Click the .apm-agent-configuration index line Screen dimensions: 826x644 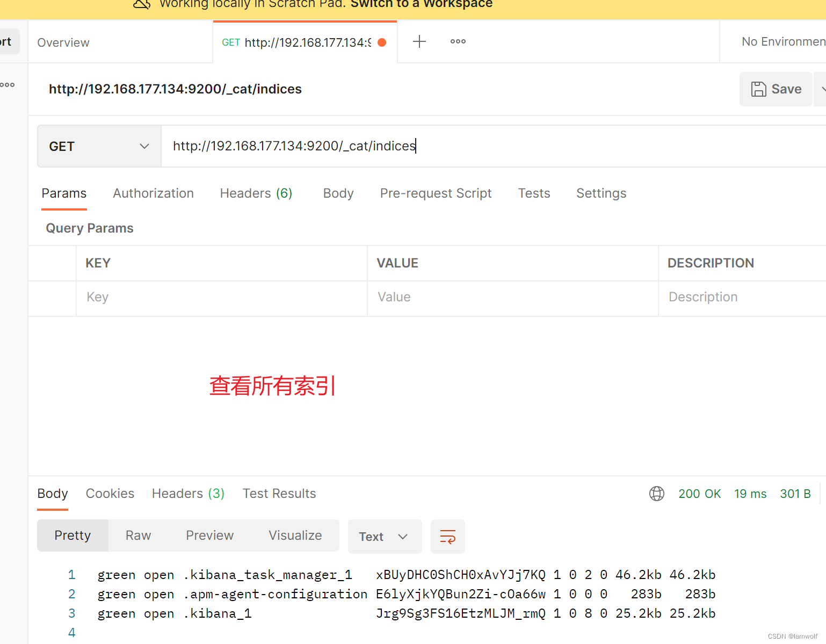(407, 594)
